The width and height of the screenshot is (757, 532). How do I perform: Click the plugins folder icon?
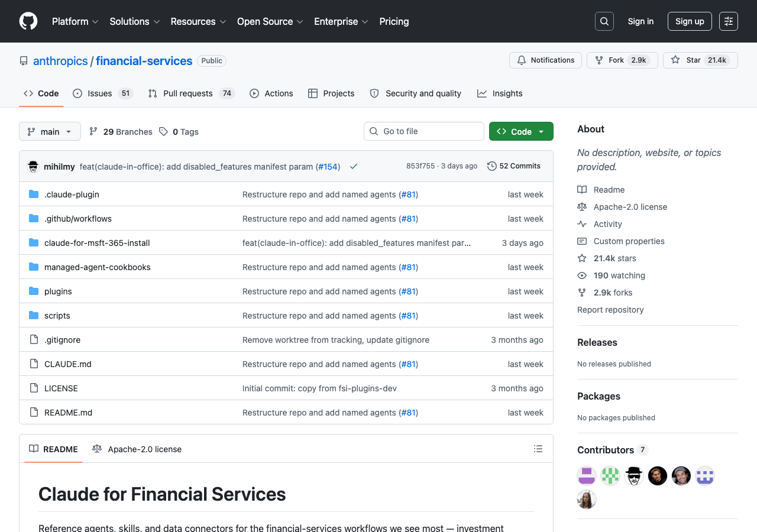[x=34, y=291]
